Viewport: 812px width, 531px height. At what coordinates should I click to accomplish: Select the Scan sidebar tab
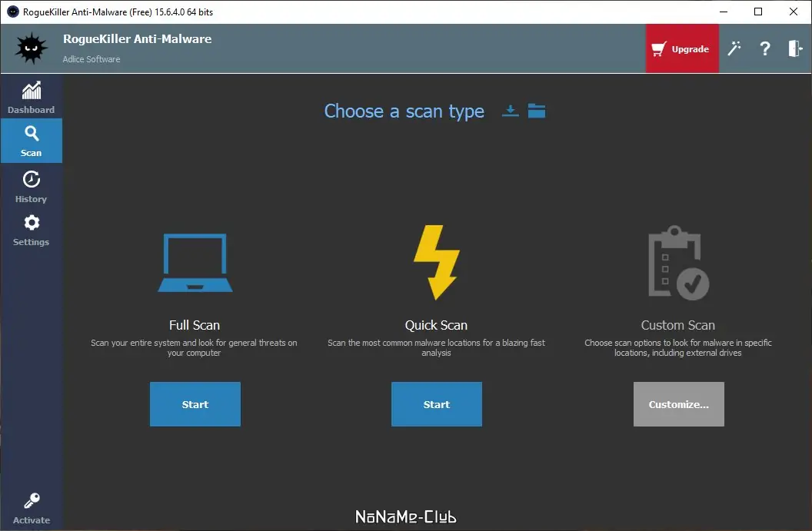point(31,141)
